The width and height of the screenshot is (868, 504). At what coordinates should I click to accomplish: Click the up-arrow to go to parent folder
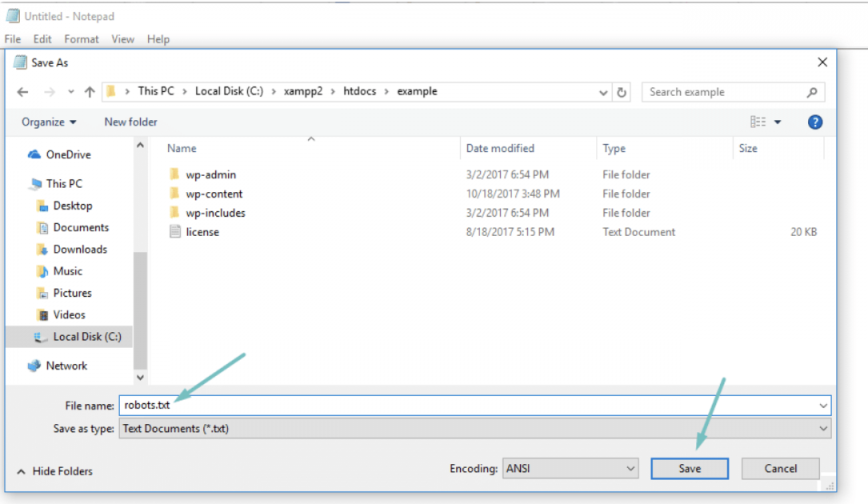pos(89,91)
